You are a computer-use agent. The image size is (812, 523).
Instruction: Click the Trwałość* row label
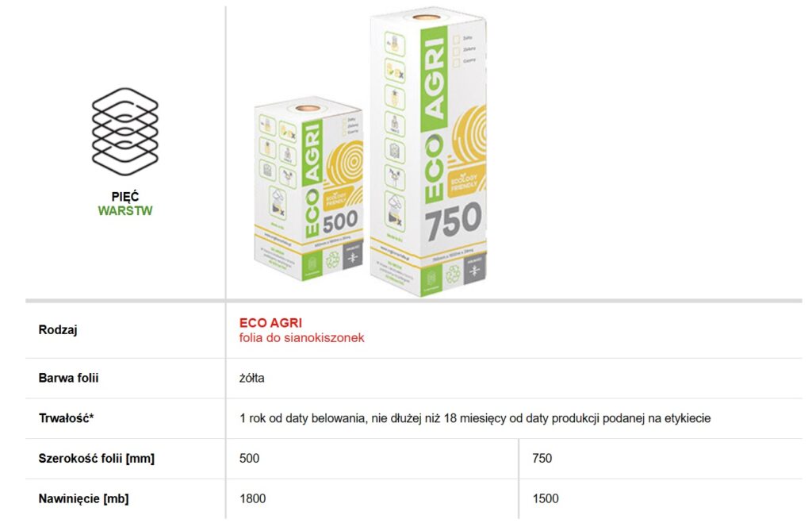(66, 417)
